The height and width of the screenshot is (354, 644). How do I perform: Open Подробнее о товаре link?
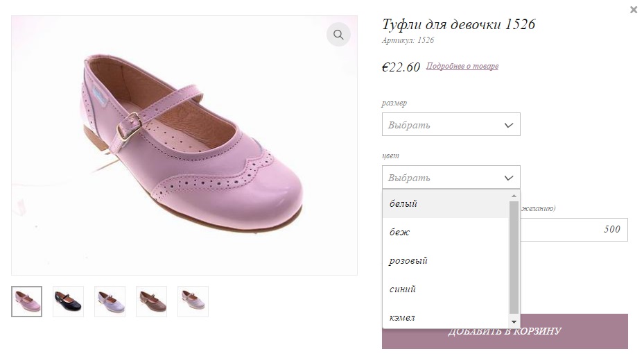click(x=462, y=66)
